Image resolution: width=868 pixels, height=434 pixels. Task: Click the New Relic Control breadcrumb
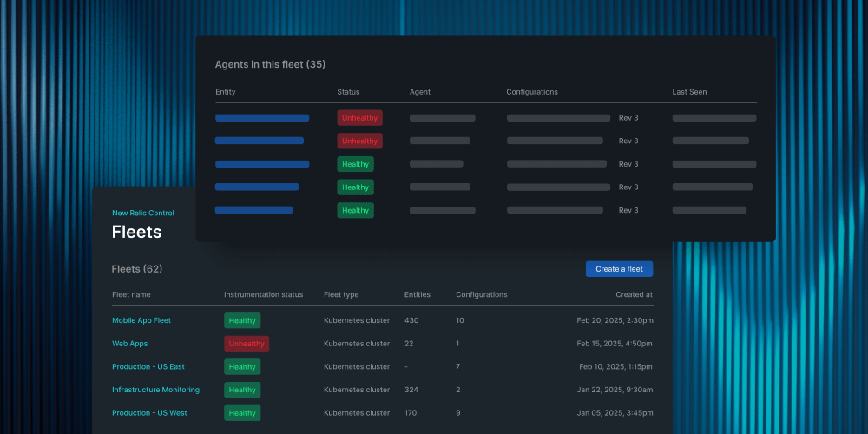(x=143, y=213)
